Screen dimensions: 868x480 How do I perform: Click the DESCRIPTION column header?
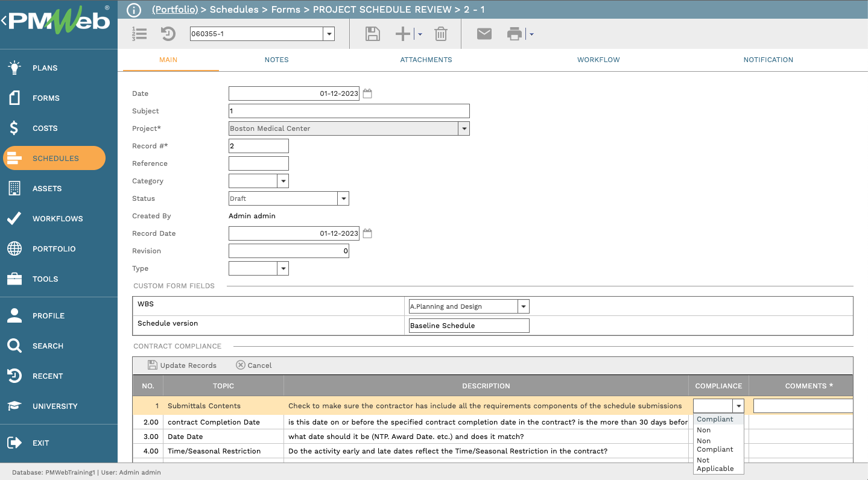(x=486, y=386)
